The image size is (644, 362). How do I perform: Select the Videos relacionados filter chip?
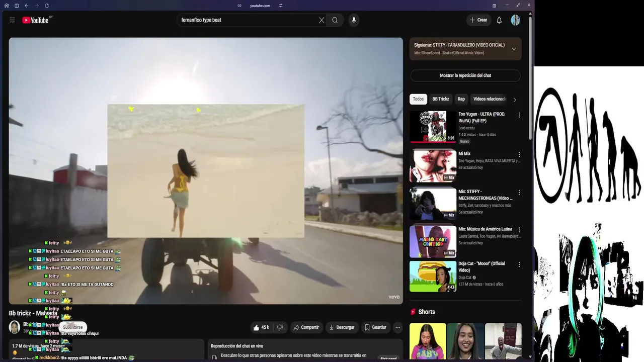coord(489,99)
